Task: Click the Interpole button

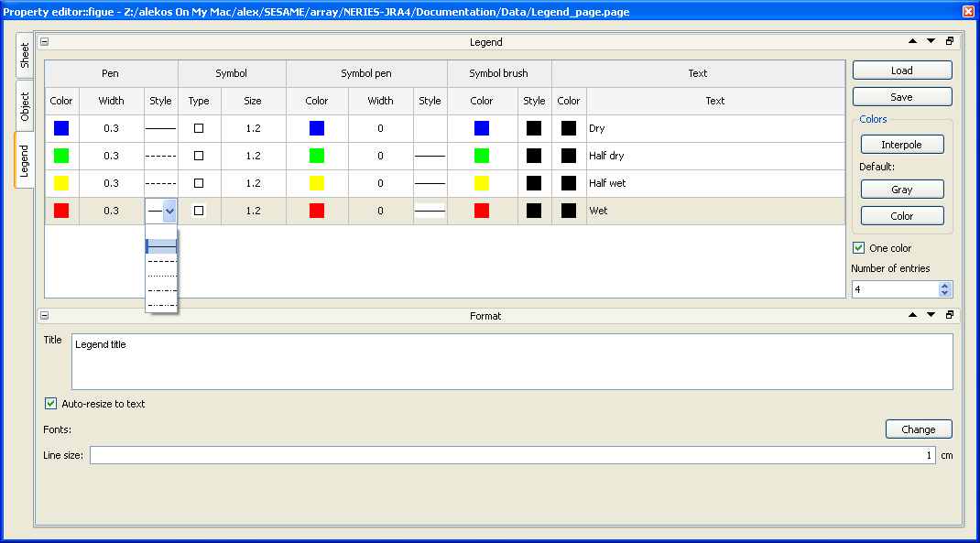Action: pos(902,145)
